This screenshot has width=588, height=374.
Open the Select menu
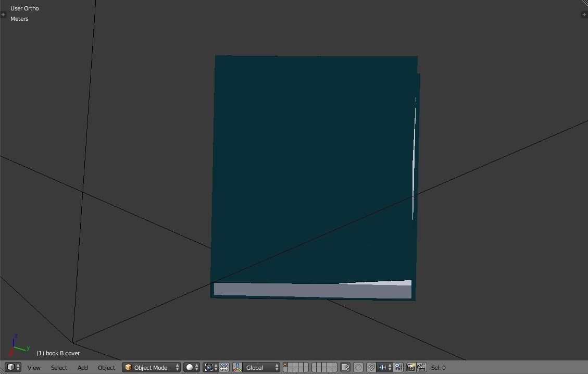point(59,368)
